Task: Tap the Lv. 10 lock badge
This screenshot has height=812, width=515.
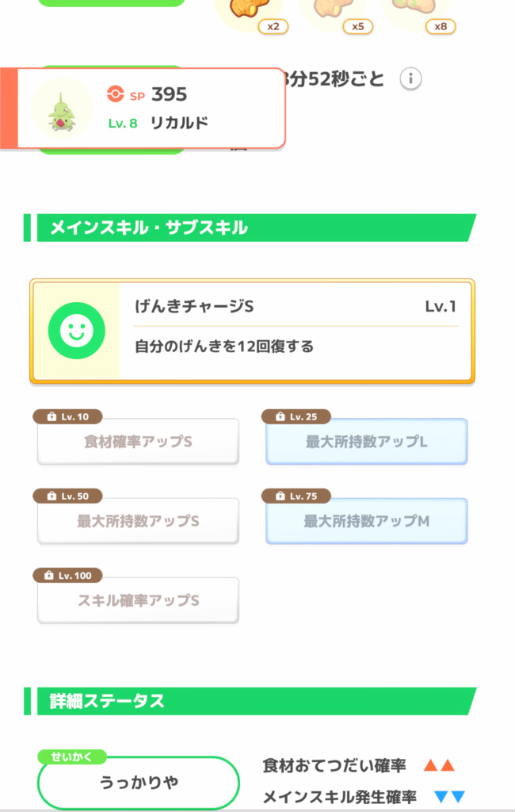Action: [67, 417]
